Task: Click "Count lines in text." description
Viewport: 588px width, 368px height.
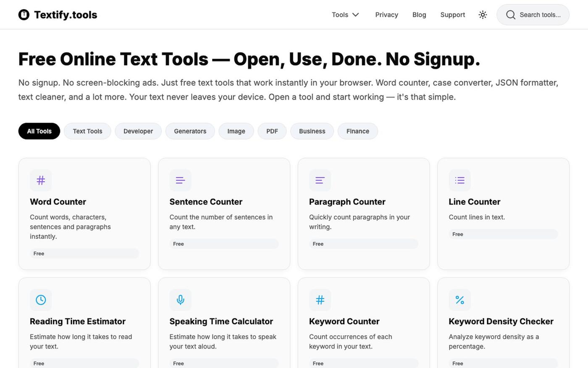Action: pos(477,217)
